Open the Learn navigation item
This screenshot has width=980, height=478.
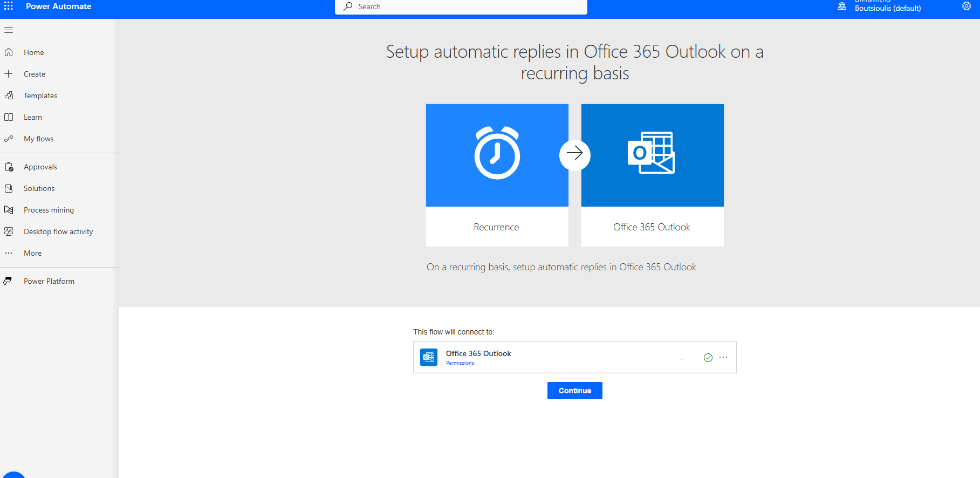point(59,117)
